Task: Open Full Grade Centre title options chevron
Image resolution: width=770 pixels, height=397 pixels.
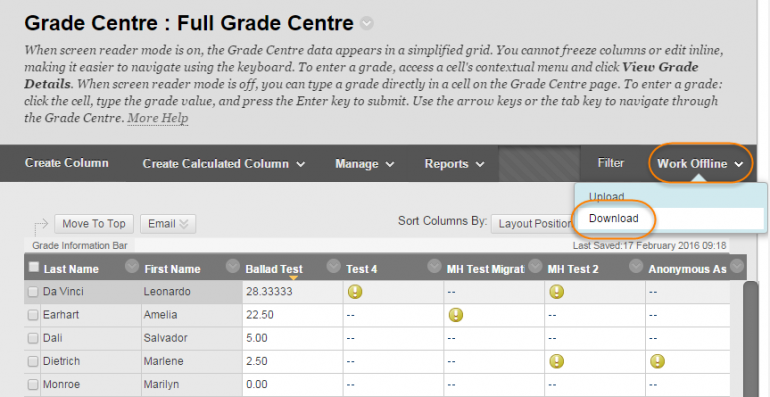Action: [x=366, y=23]
